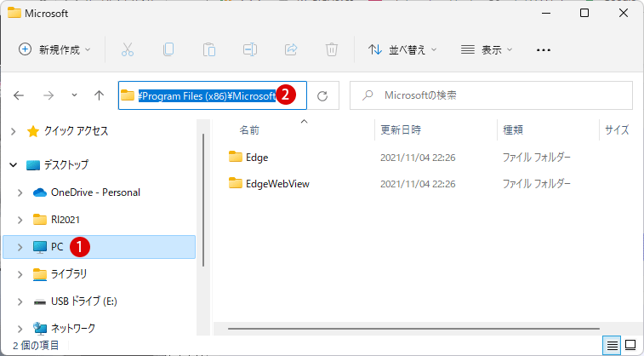This screenshot has width=644, height=356.
Task: Open the 表示 view dropdown
Action: (487, 49)
